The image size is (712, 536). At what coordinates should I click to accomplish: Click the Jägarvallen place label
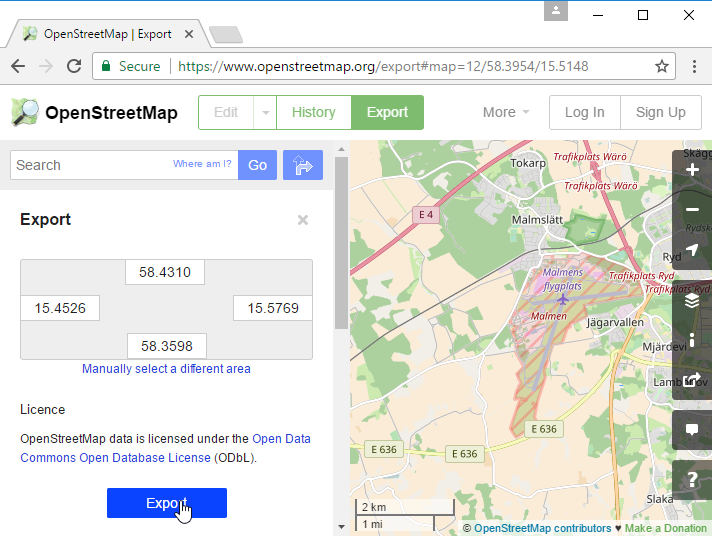click(x=615, y=323)
